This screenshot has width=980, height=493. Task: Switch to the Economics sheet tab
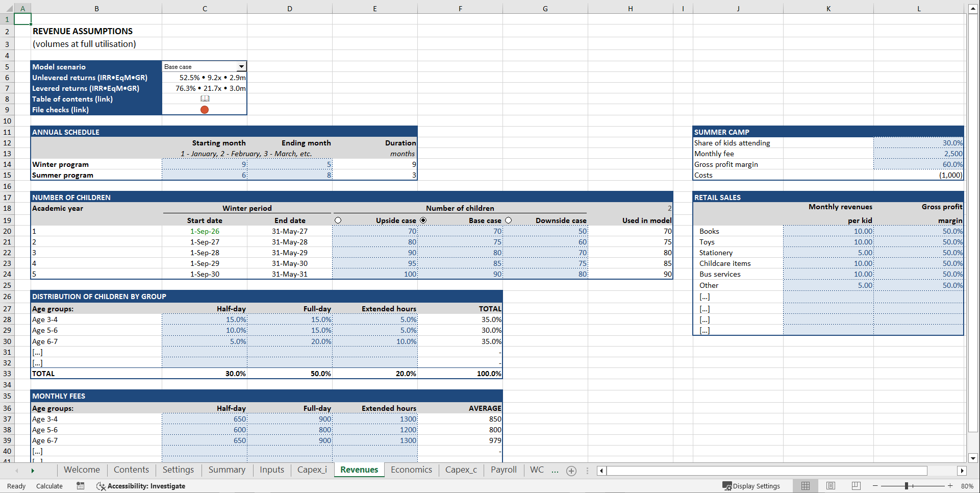pos(411,470)
